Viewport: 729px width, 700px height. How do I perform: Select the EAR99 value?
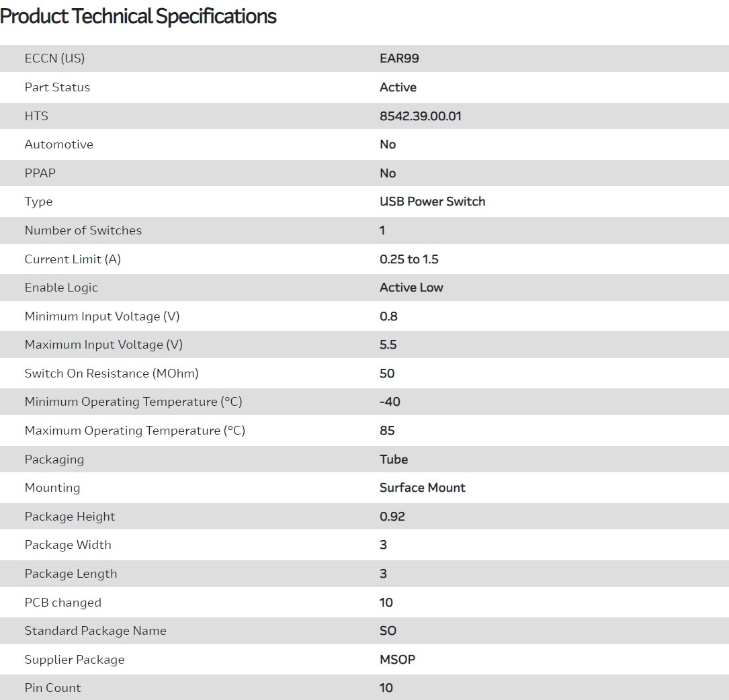tap(399, 58)
